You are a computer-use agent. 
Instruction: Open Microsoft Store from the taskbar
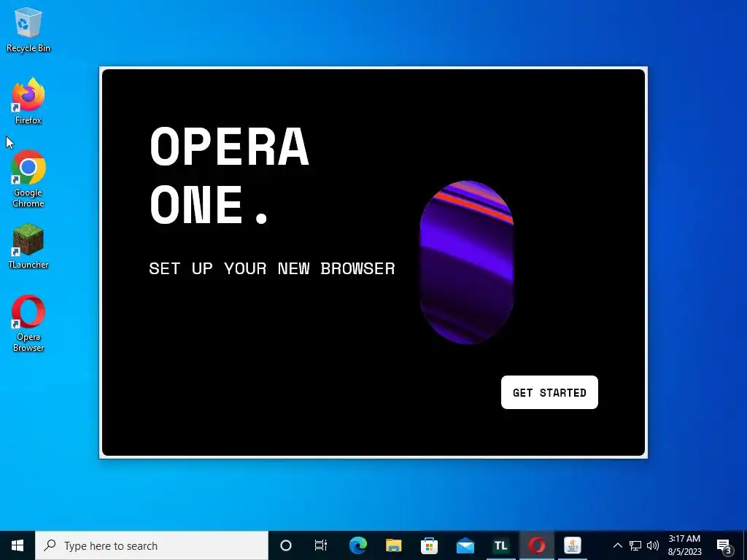(429, 545)
